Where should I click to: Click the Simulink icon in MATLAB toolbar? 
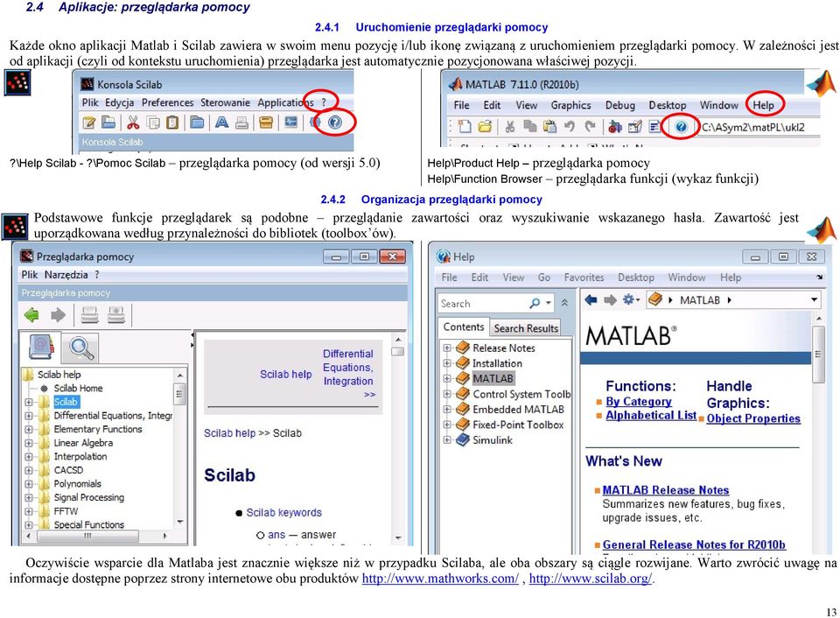tap(615, 127)
